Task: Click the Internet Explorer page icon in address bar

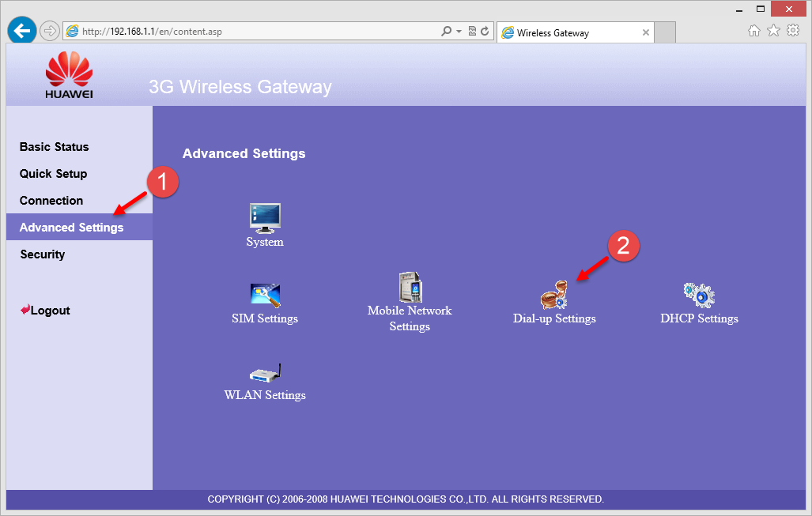Action: [x=73, y=31]
